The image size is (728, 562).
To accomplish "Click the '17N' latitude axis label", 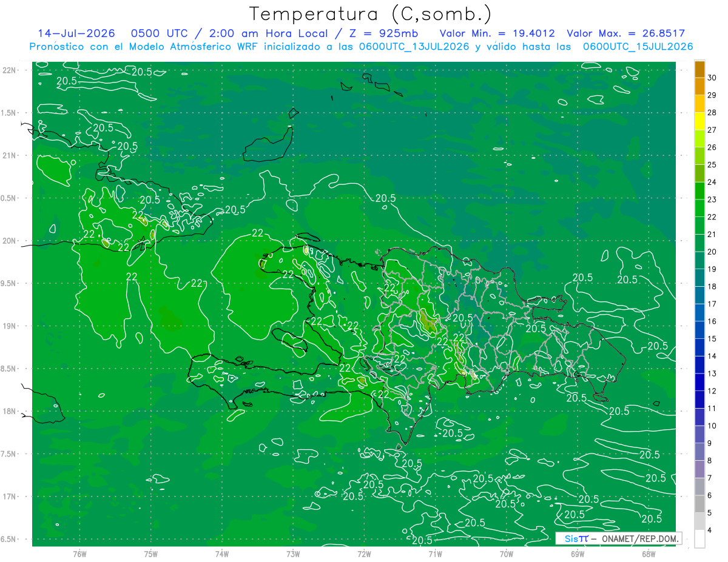I will click(x=9, y=497).
